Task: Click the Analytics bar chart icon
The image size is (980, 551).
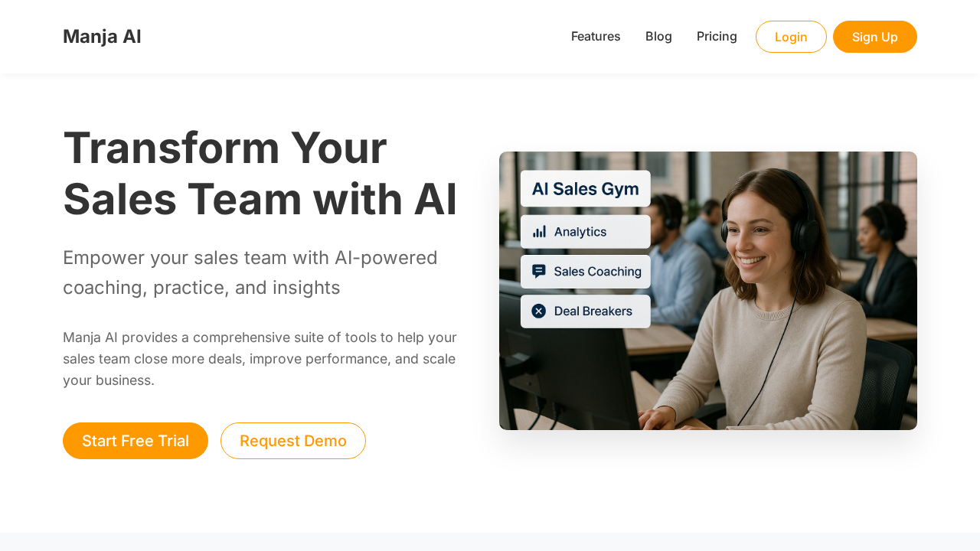Action: pyautogui.click(x=540, y=232)
